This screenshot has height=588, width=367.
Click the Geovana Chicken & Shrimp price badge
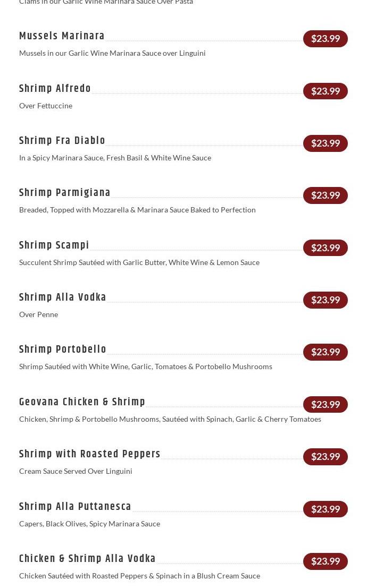(326, 405)
